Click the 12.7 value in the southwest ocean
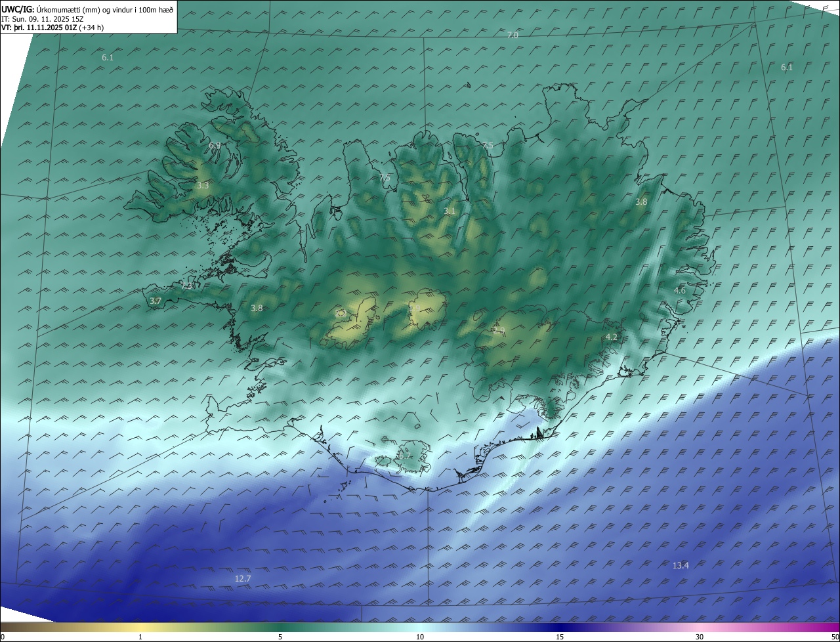The height and width of the screenshot is (642, 840). coord(243,578)
